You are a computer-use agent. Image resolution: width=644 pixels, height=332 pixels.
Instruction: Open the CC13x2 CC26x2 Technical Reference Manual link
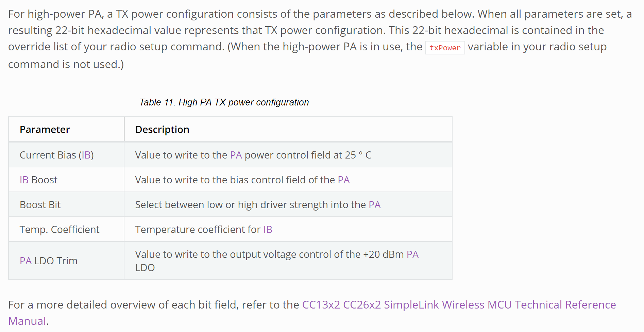coord(459,305)
